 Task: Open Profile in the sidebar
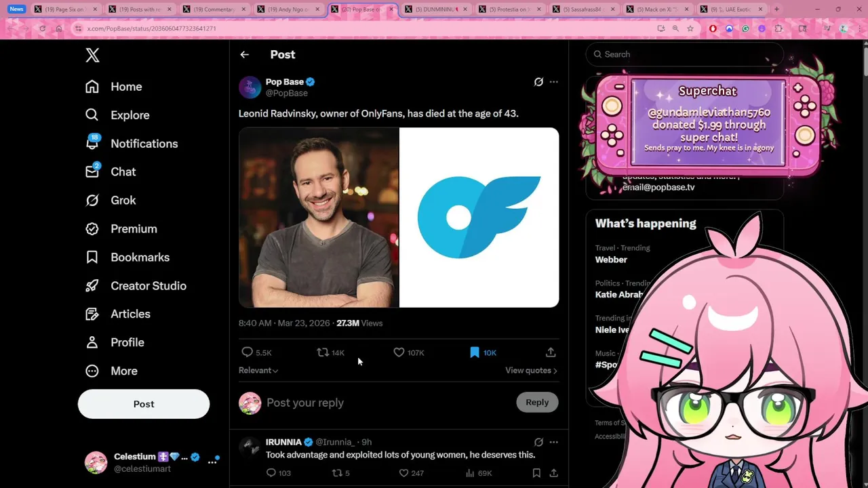pyautogui.click(x=115, y=343)
